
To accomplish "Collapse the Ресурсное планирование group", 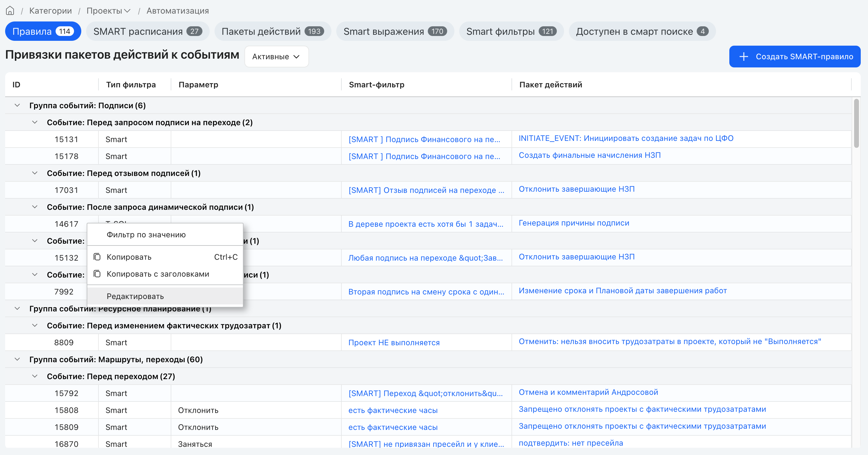I will click(17, 309).
